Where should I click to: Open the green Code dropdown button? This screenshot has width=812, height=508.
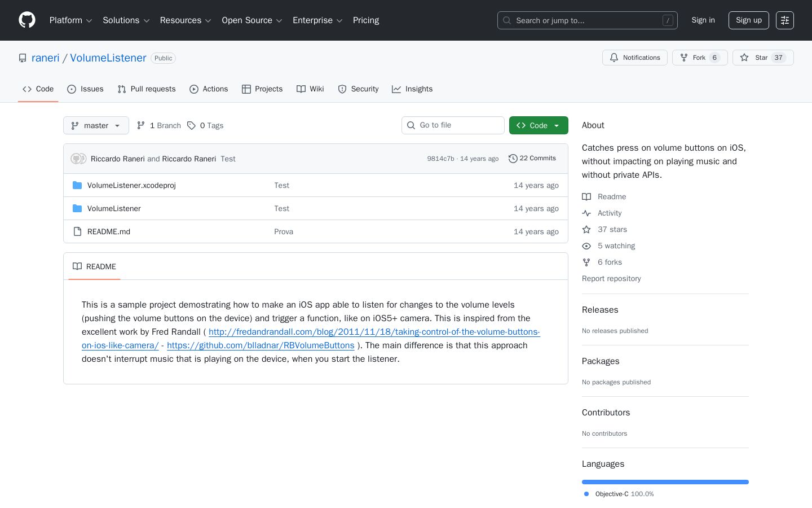point(539,125)
